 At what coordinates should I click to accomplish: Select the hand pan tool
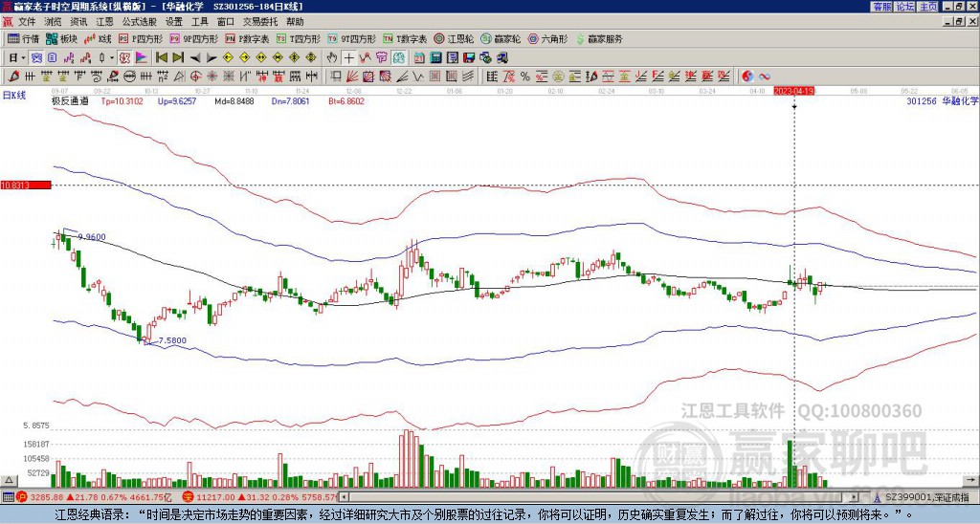pos(332,57)
